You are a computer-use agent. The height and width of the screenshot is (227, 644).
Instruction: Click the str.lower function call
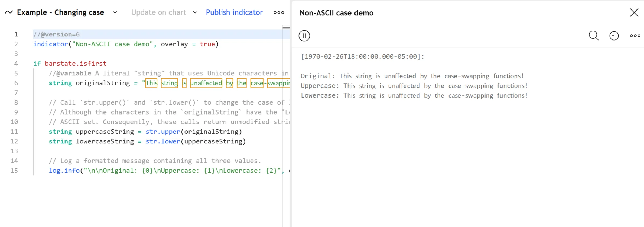point(163,141)
